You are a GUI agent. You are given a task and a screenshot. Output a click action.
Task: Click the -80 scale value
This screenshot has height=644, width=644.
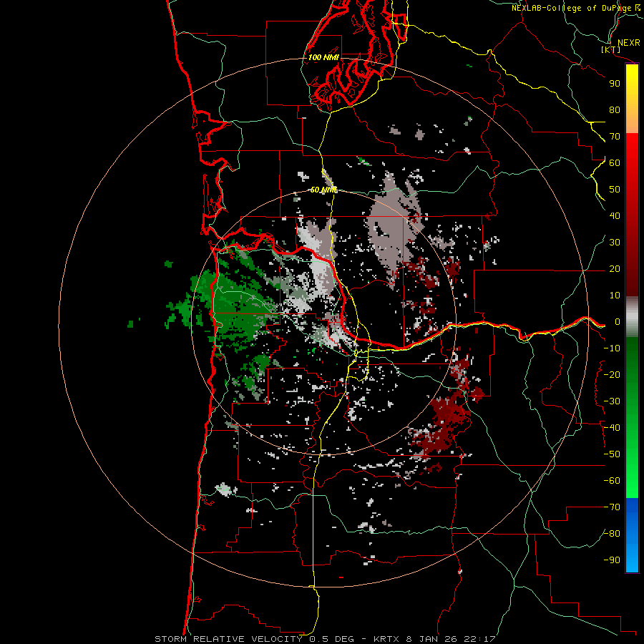pos(612,534)
